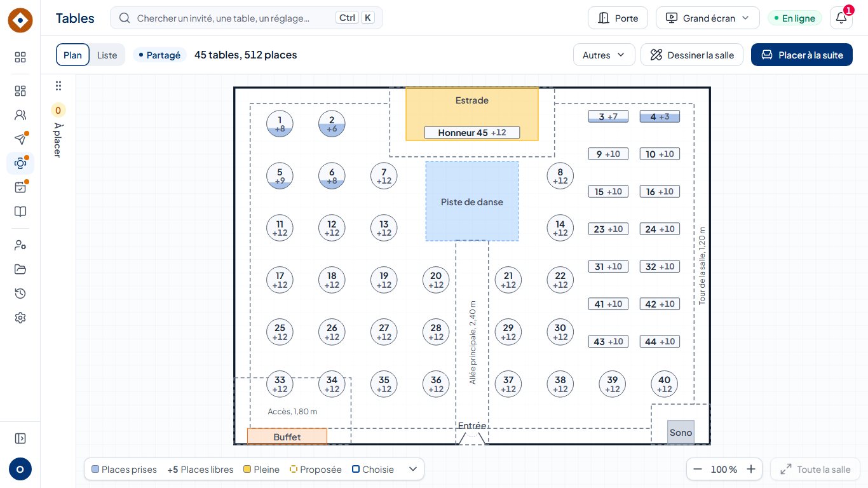Expand the sidebar with the panel icon
This screenshot has width=868, height=488.
point(20,438)
